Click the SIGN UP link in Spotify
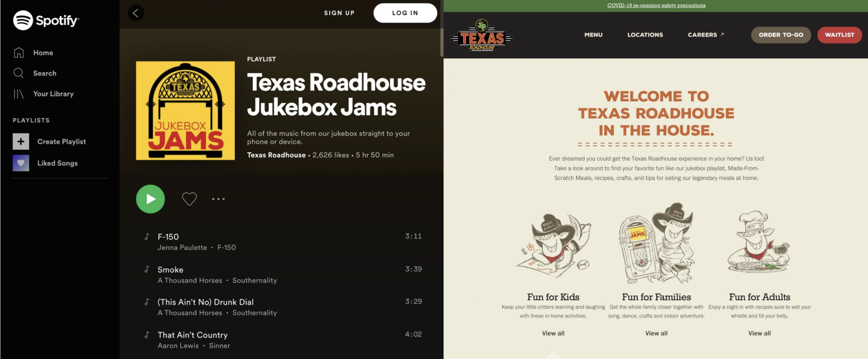 click(x=339, y=13)
